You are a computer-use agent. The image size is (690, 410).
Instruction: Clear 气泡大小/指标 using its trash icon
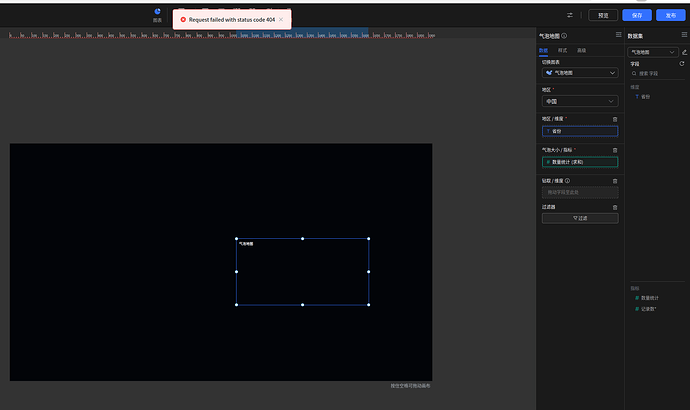614,150
